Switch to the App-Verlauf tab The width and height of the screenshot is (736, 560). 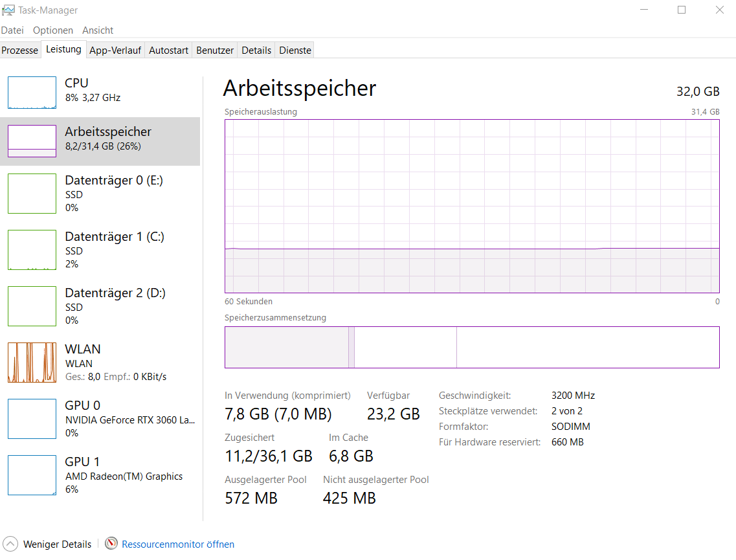click(x=115, y=50)
